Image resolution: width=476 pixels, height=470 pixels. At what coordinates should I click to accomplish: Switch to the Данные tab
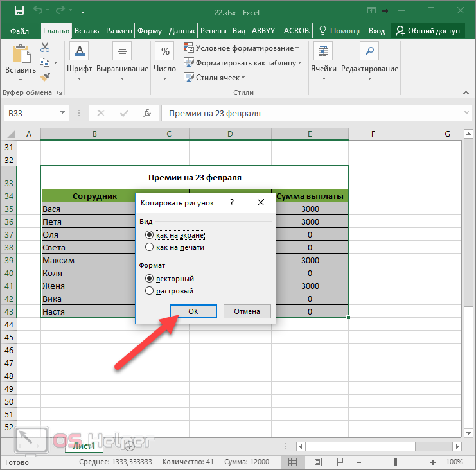[x=182, y=31]
